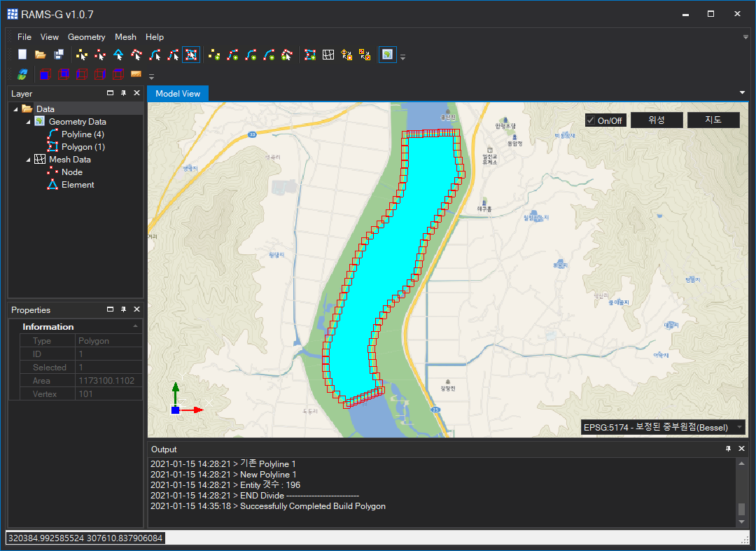Select Polygon (1) in Layer tree
The height and width of the screenshot is (551, 756).
[x=83, y=147]
